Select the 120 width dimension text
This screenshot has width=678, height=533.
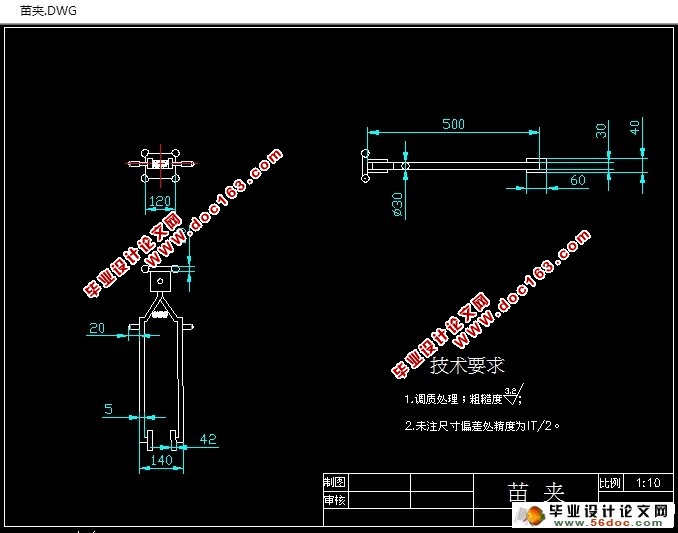pyautogui.click(x=160, y=201)
